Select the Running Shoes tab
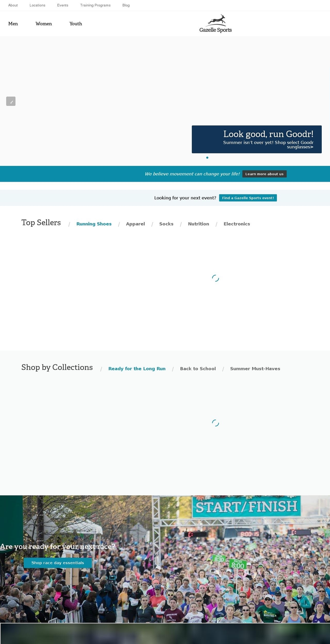 (94, 224)
